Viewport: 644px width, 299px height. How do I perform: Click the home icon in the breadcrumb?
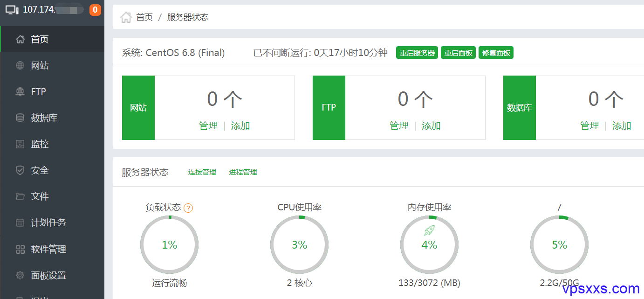(x=126, y=17)
